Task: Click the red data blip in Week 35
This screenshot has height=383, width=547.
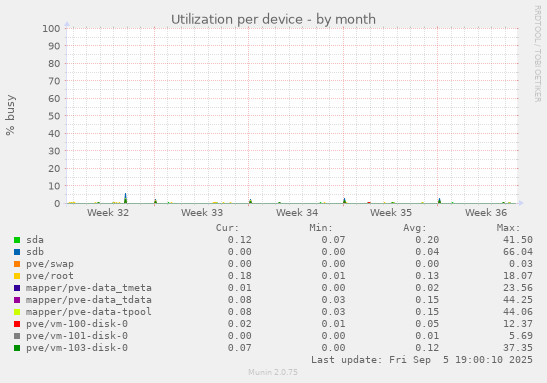Action: click(x=369, y=202)
